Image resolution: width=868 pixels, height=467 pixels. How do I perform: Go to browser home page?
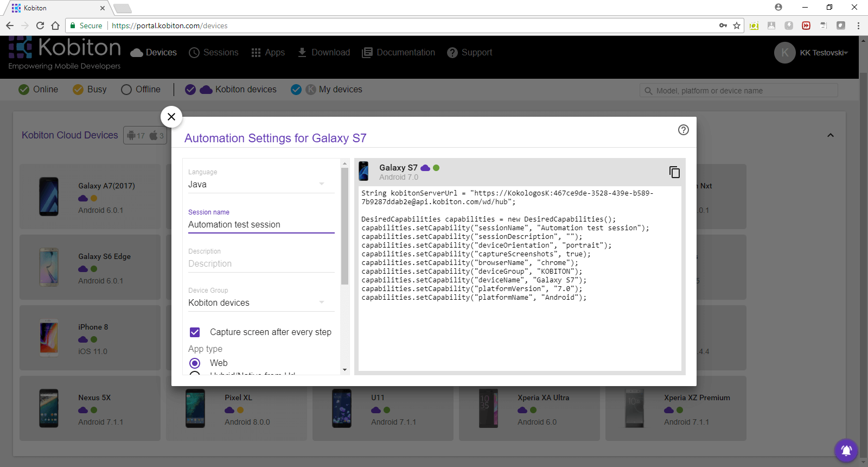pos(55,26)
